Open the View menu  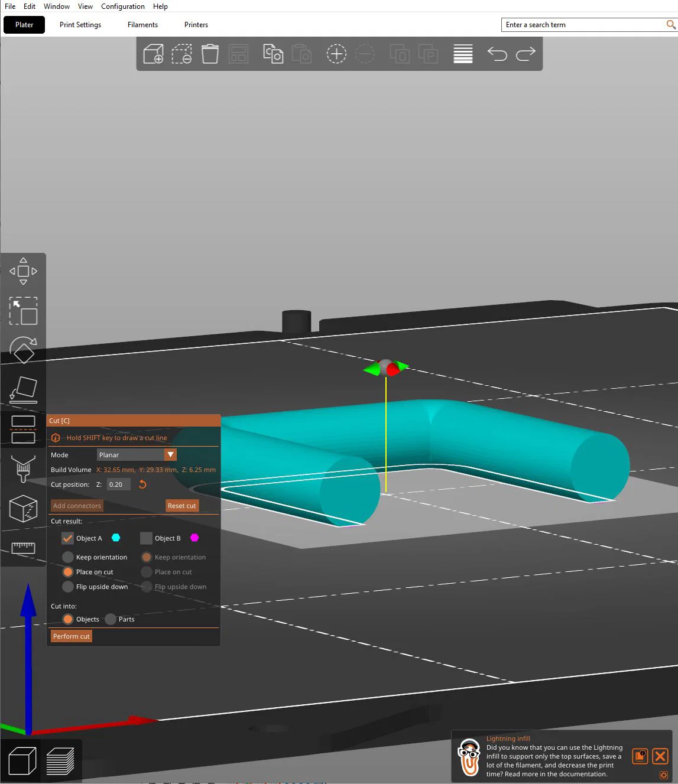pyautogui.click(x=85, y=6)
